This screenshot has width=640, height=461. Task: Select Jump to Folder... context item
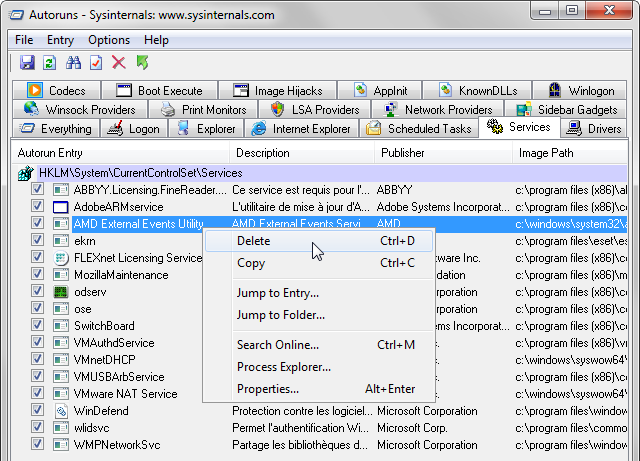[319, 315]
